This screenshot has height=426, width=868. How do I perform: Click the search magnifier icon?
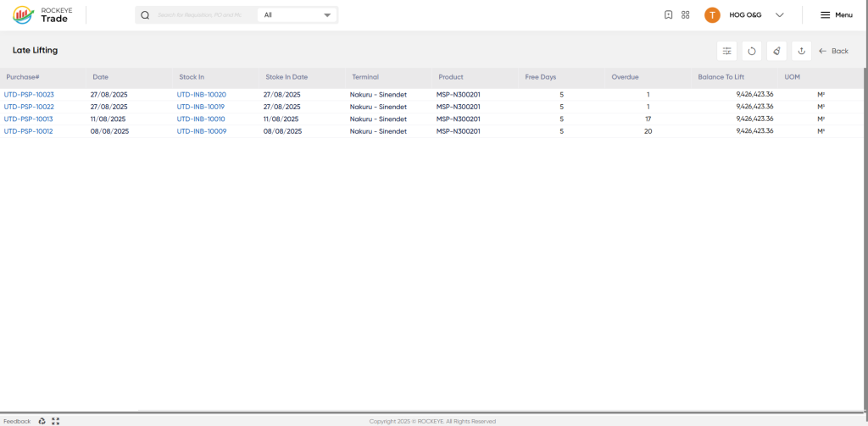click(x=145, y=15)
